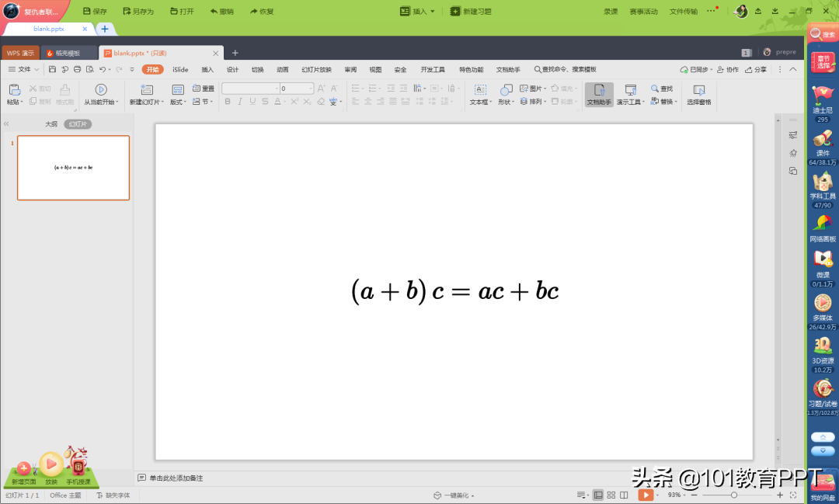Open the 插入 ribbon tab
Viewport: 839px width, 504px height.
coord(207,70)
